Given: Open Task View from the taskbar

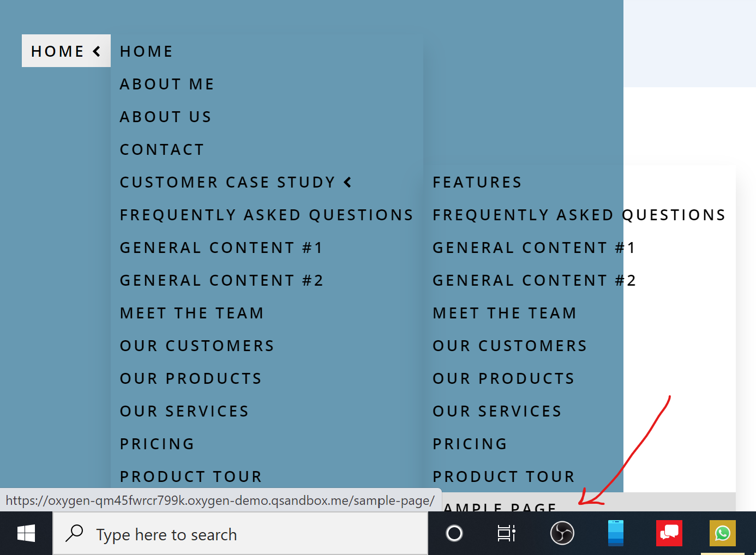Looking at the screenshot, I should [506, 533].
